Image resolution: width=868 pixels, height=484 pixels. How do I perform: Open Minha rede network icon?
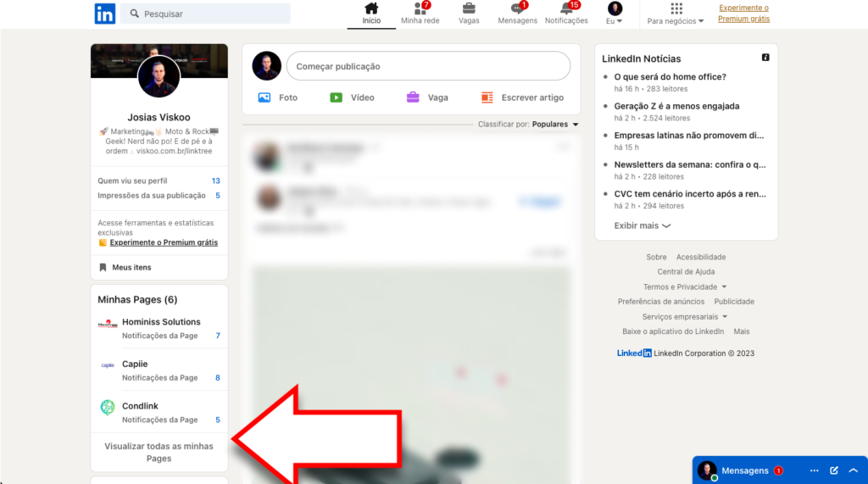pyautogui.click(x=420, y=8)
